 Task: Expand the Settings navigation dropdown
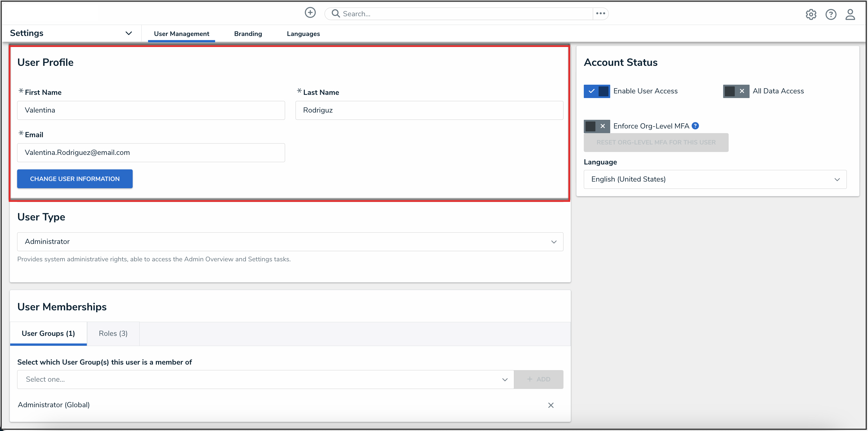point(128,33)
